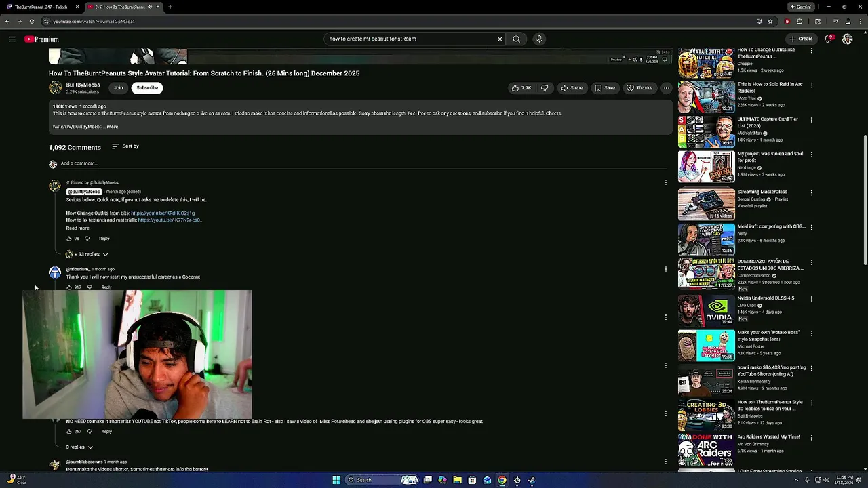Expand 3 replies under Brain Rot comment
This screenshot has width=868, height=488.
[79, 447]
